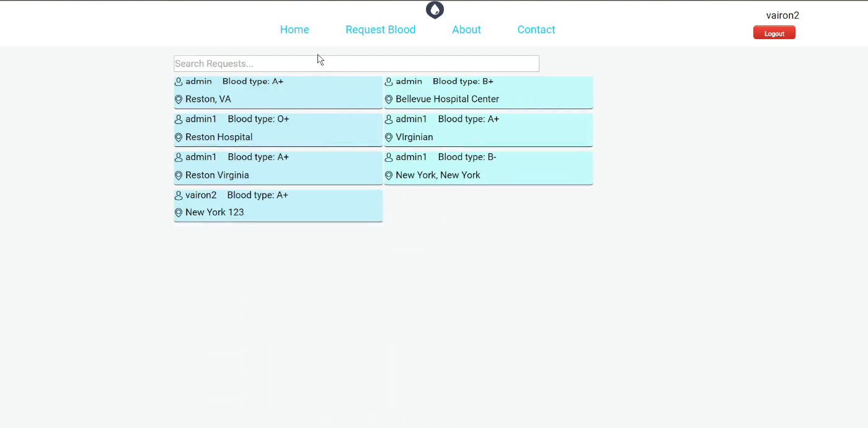Select 'Blood type: B-' text

467,157
